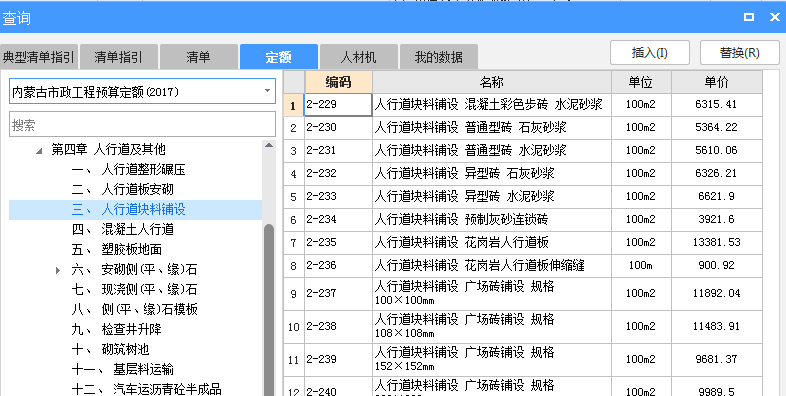The width and height of the screenshot is (786, 396).
Task: Click the 替换(R) button
Action: (x=739, y=53)
